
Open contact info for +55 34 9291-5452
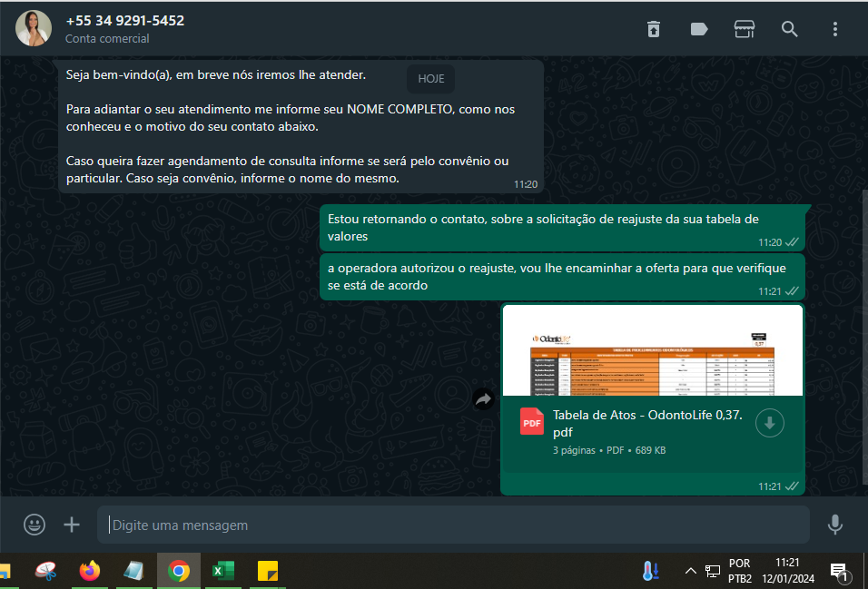124,21
